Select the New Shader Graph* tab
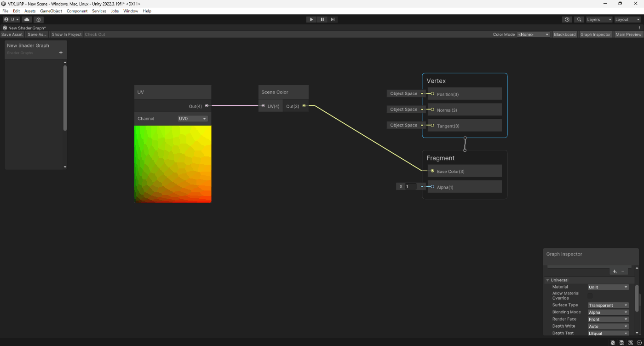This screenshot has width=644, height=346. pyautogui.click(x=24, y=28)
